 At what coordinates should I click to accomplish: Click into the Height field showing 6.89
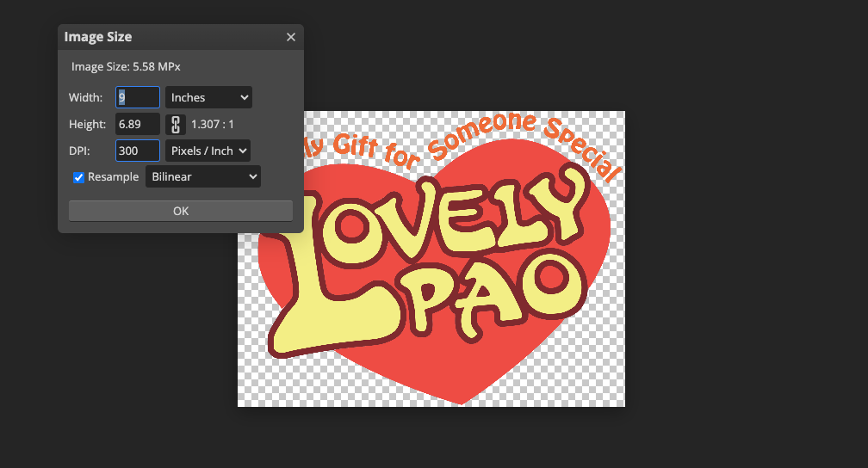click(138, 124)
